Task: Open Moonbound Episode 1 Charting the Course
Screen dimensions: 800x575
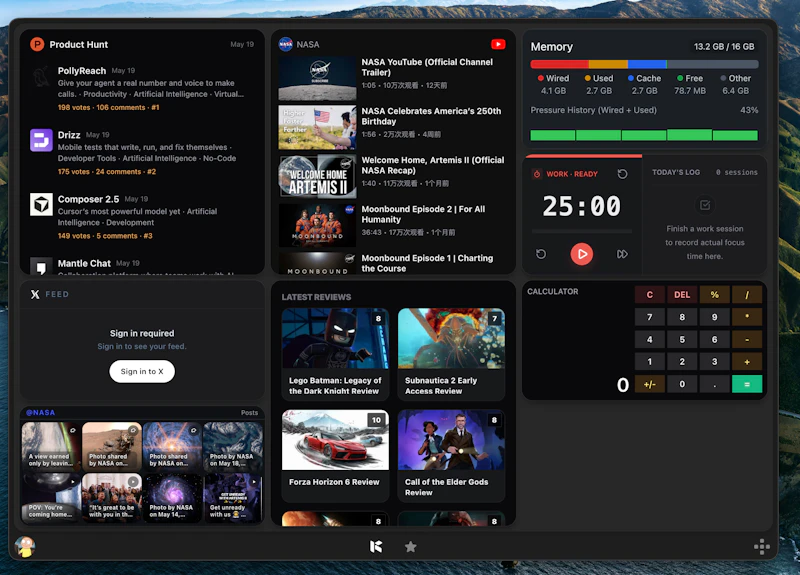Action: [x=393, y=263]
